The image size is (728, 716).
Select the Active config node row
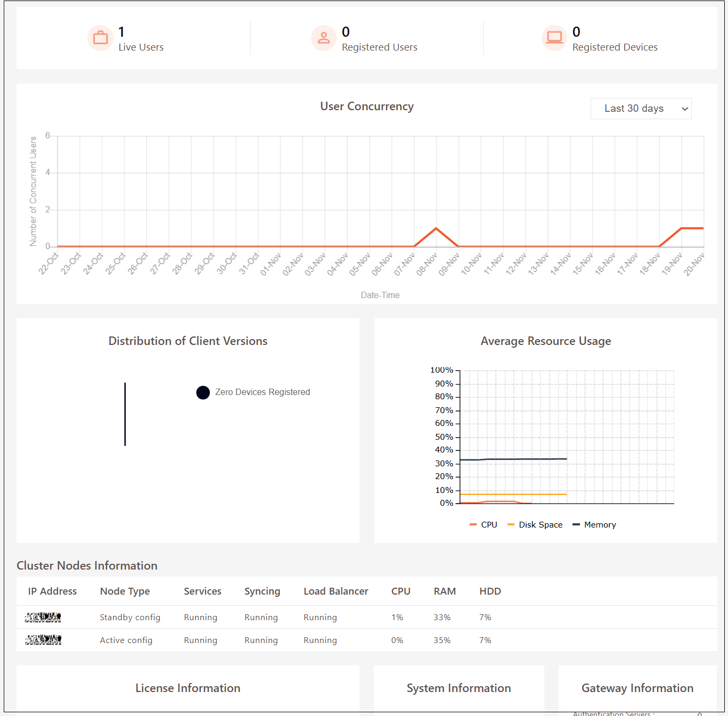pyautogui.click(x=126, y=640)
